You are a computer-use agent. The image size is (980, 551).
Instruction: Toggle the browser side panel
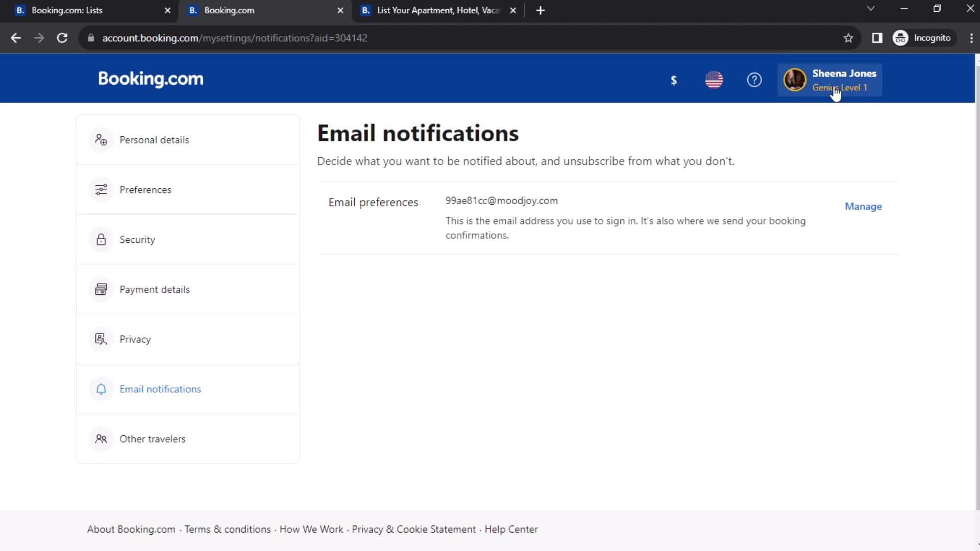click(877, 38)
